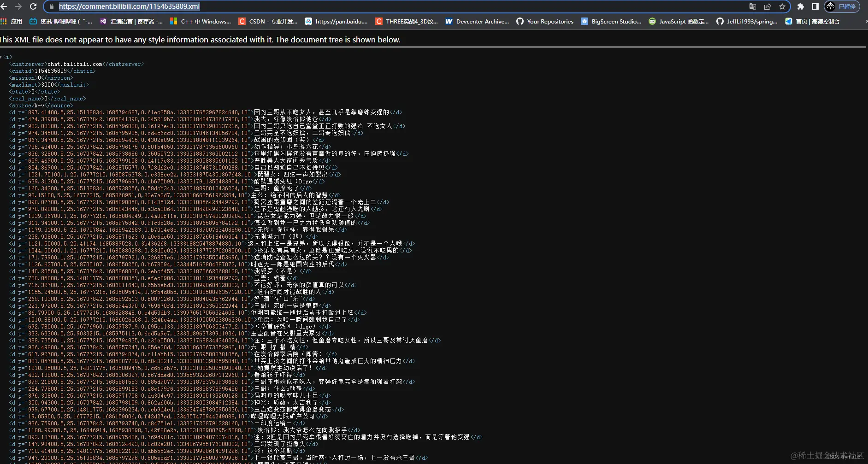This screenshot has width=868, height=464.
Task: Open the bilibili news bookmark
Action: 61,21
